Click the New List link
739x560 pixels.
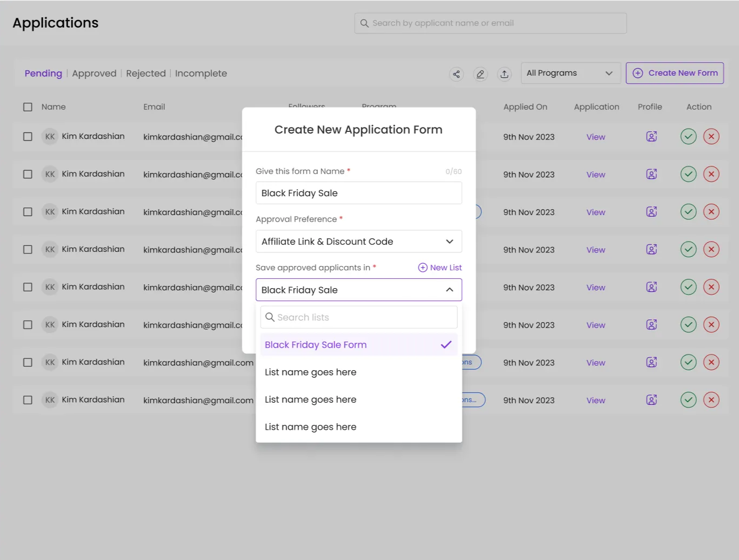coord(440,268)
